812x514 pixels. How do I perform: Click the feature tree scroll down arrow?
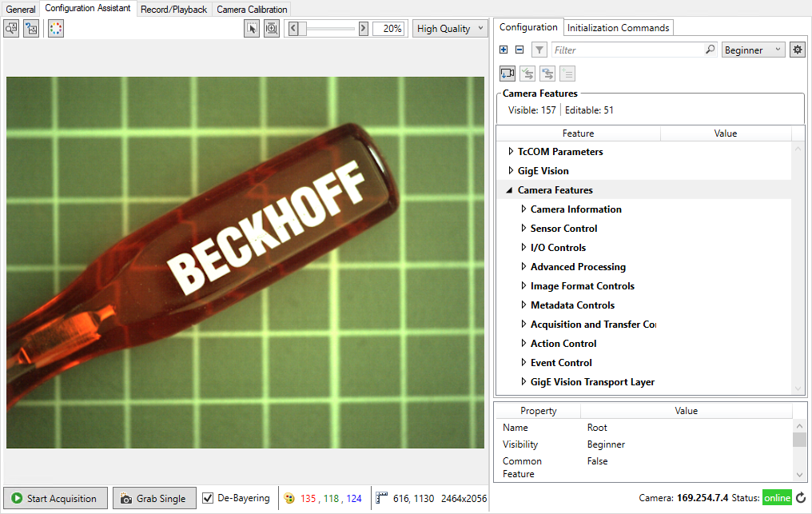(798, 388)
